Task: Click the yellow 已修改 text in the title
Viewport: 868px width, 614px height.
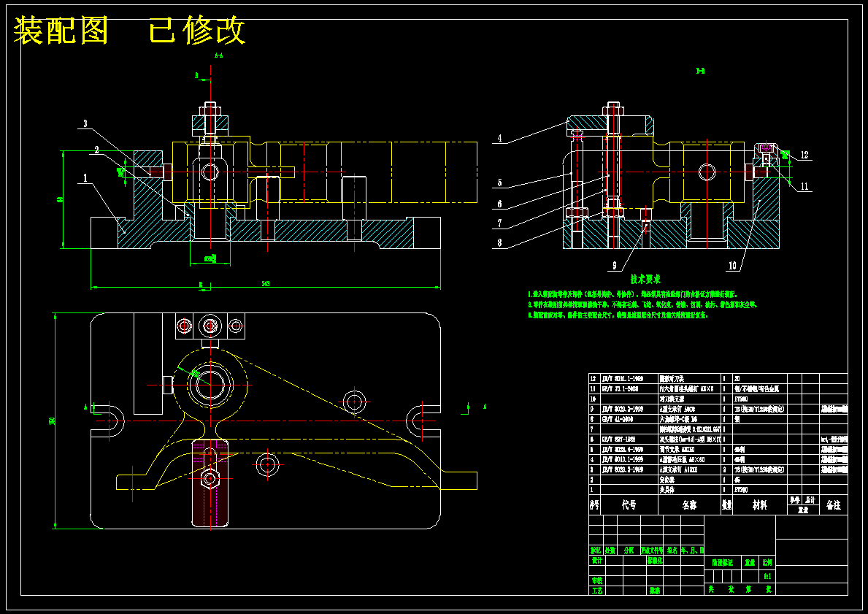Action: pyautogui.click(x=197, y=31)
